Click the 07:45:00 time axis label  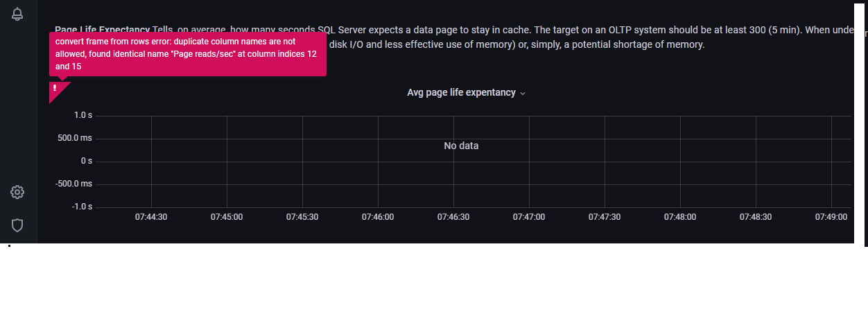(x=227, y=217)
